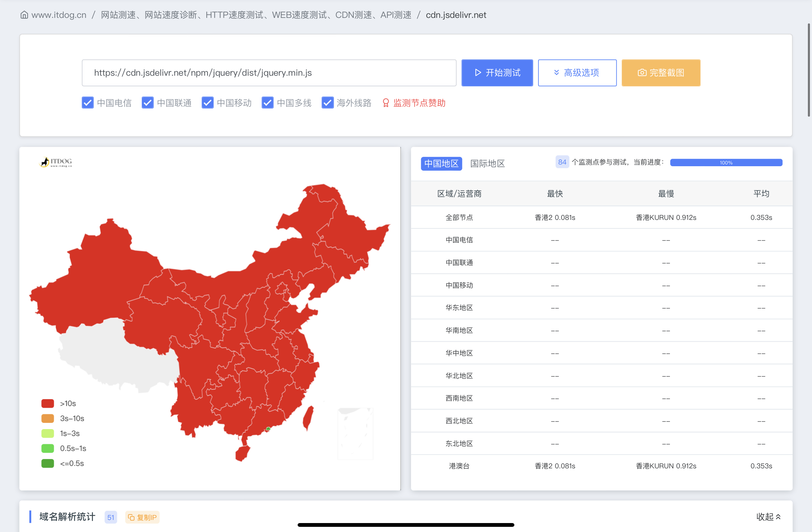Click the 全部节点 row label
The image size is (812, 532).
[x=459, y=217]
